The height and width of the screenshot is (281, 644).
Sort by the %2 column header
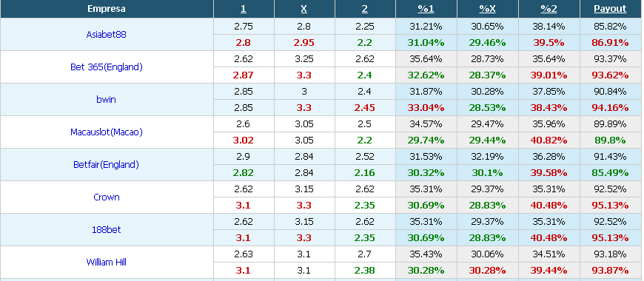pos(549,9)
